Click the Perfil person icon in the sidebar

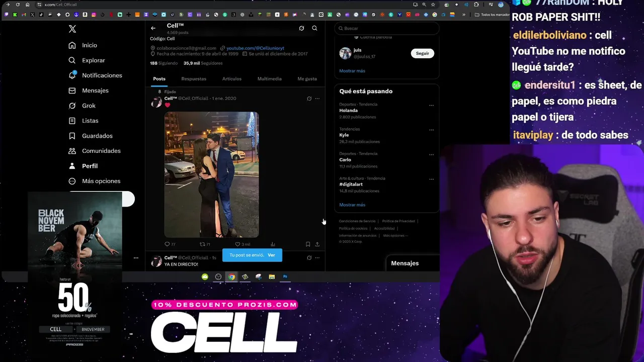(x=72, y=166)
